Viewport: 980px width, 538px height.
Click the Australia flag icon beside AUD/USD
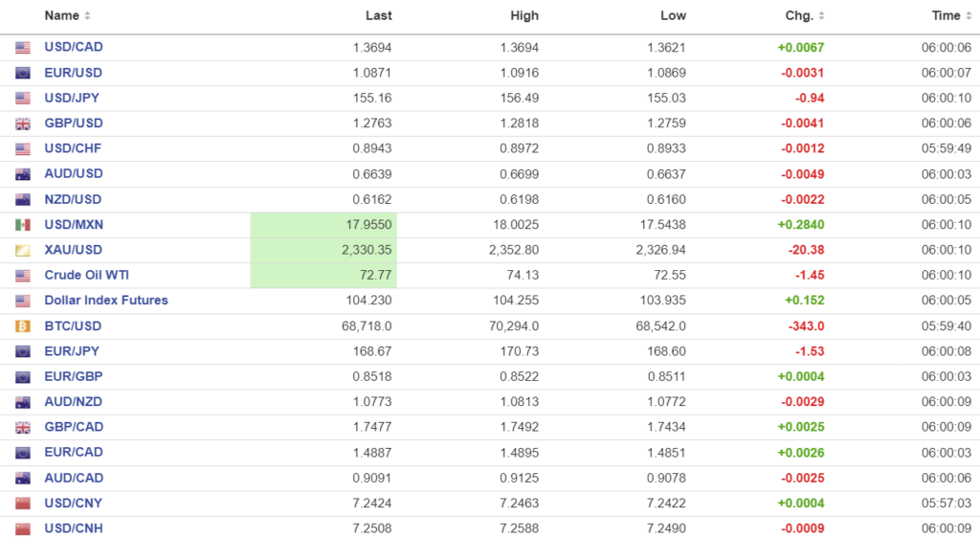click(23, 174)
